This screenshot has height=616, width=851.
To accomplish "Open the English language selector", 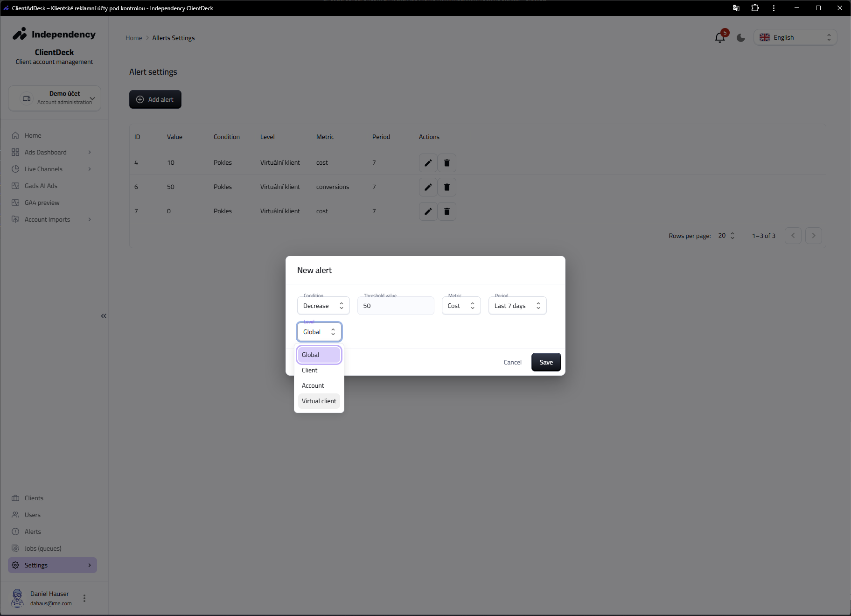I will (795, 38).
